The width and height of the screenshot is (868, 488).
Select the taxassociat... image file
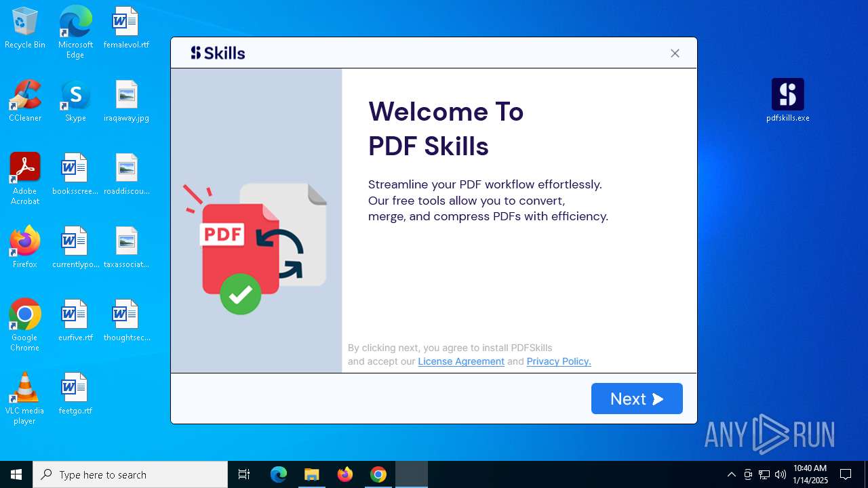pos(126,247)
